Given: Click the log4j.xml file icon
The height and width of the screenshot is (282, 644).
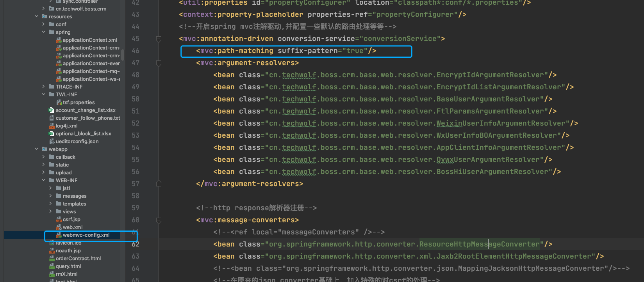Looking at the screenshot, I should pyautogui.click(x=52, y=126).
